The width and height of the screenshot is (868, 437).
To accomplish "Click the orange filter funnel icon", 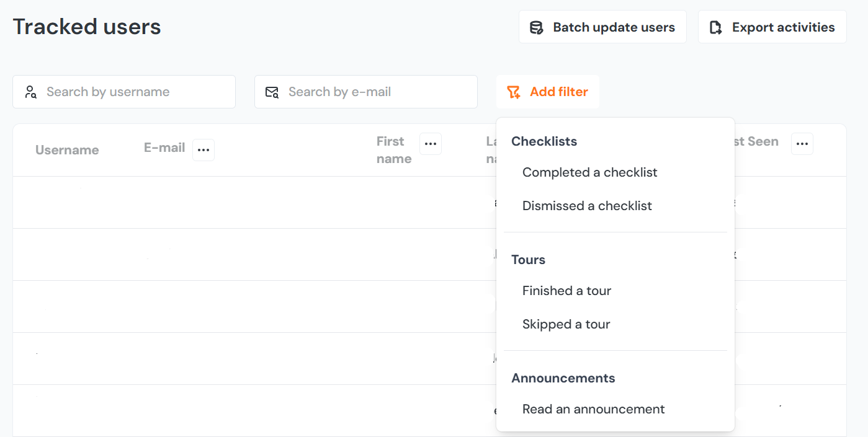I will [x=513, y=92].
